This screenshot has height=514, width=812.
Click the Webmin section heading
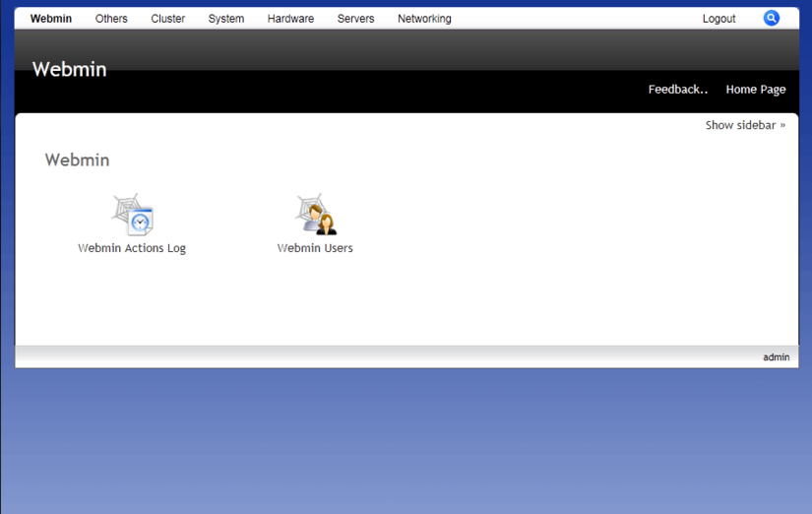click(x=77, y=161)
